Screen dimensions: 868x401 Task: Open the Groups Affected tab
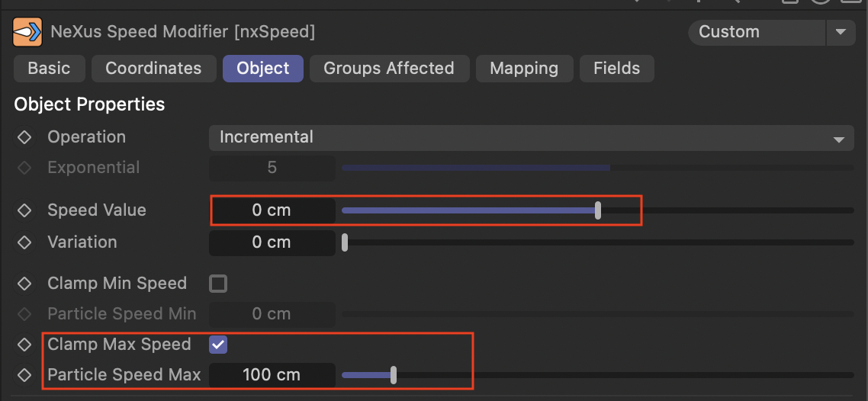coord(389,69)
